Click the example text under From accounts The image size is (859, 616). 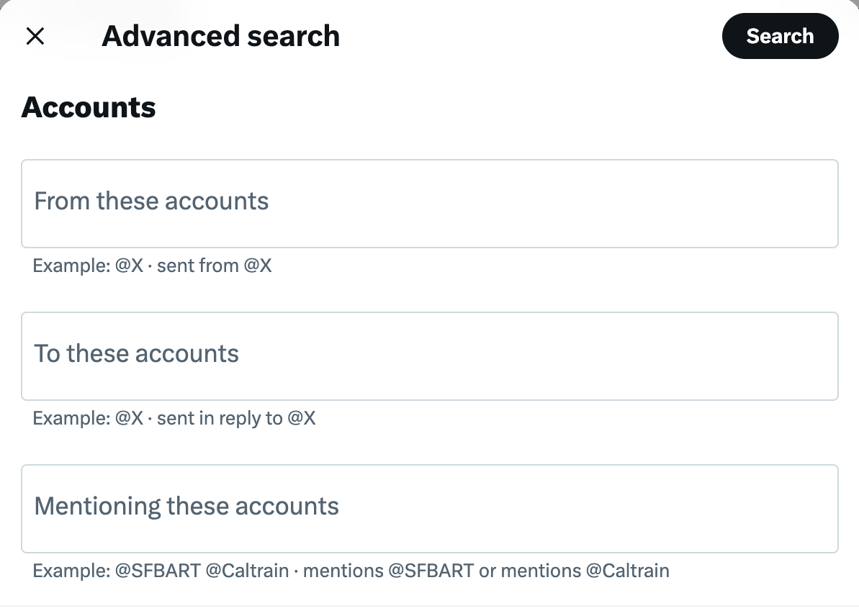[152, 266]
